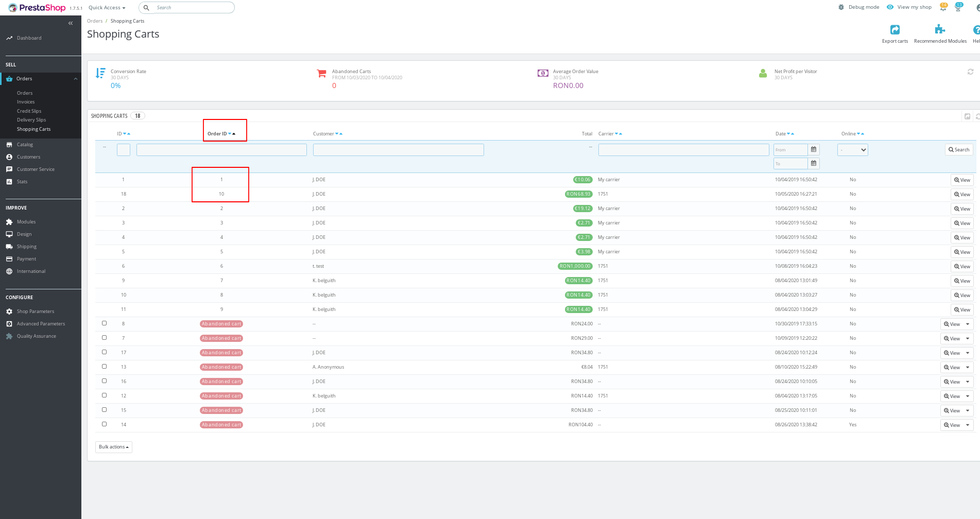Open Payment card icon in sidebar
980x519 pixels.
click(9, 259)
